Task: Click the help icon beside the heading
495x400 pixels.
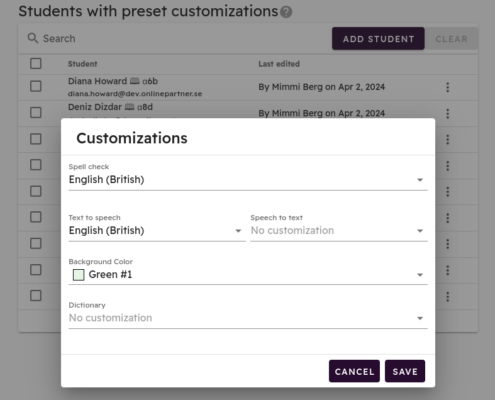Action: tap(286, 12)
